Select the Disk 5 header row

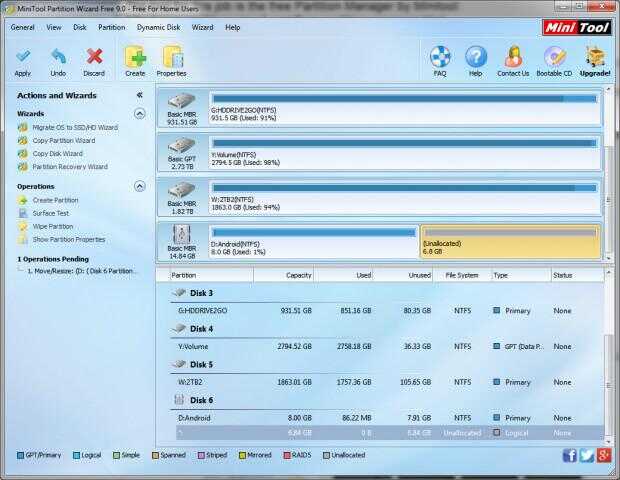388,364
